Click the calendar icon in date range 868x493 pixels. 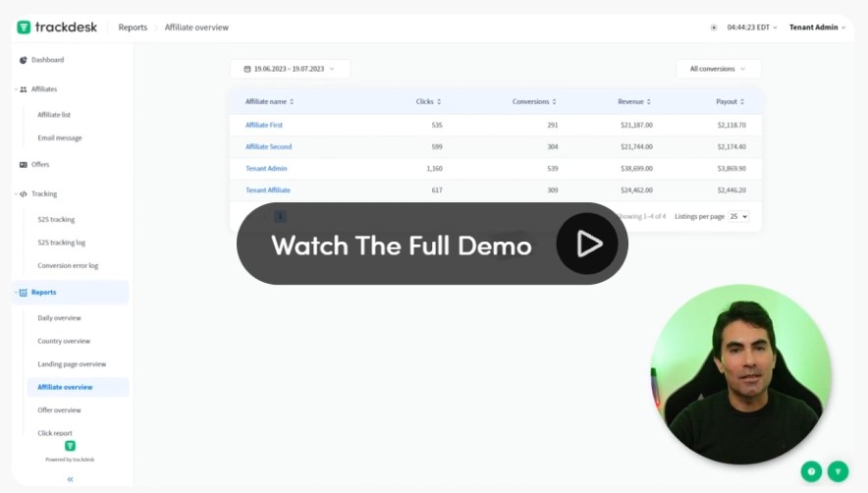click(x=247, y=69)
